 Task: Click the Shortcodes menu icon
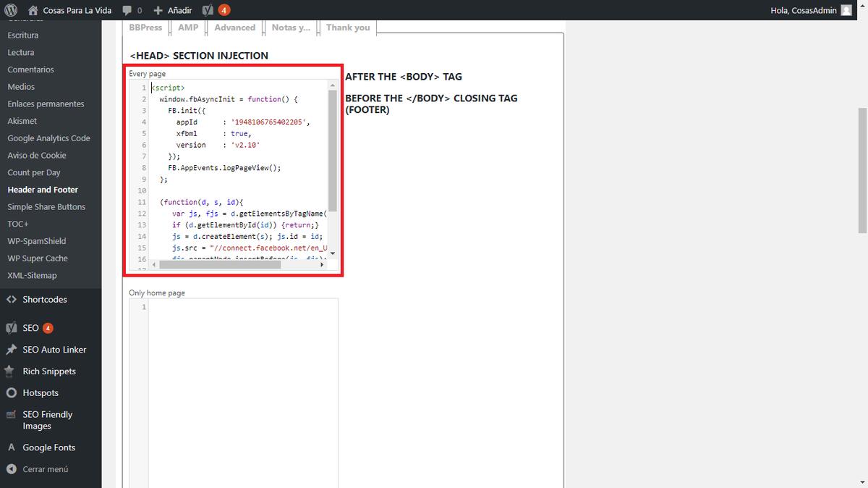click(11, 300)
